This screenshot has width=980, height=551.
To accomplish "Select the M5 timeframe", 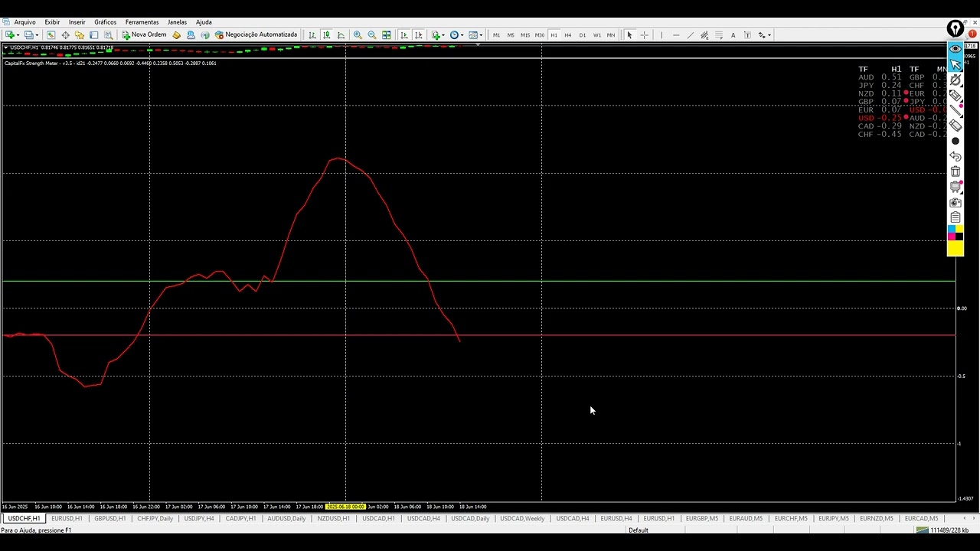I will [x=511, y=34].
